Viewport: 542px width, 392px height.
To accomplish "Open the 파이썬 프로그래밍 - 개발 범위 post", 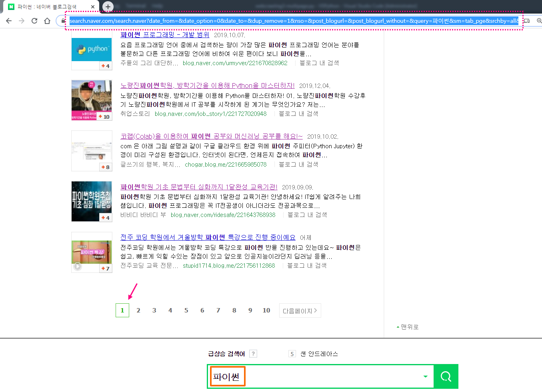I will tap(165, 35).
